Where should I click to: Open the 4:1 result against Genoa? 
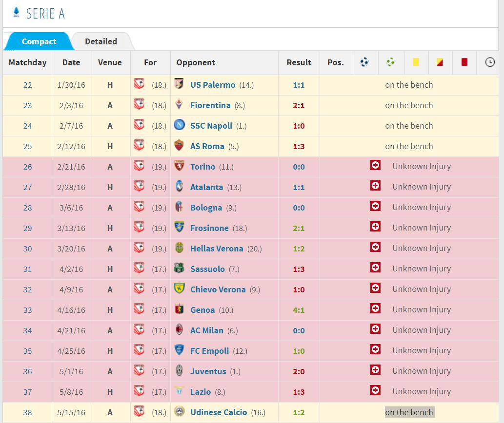(299, 310)
